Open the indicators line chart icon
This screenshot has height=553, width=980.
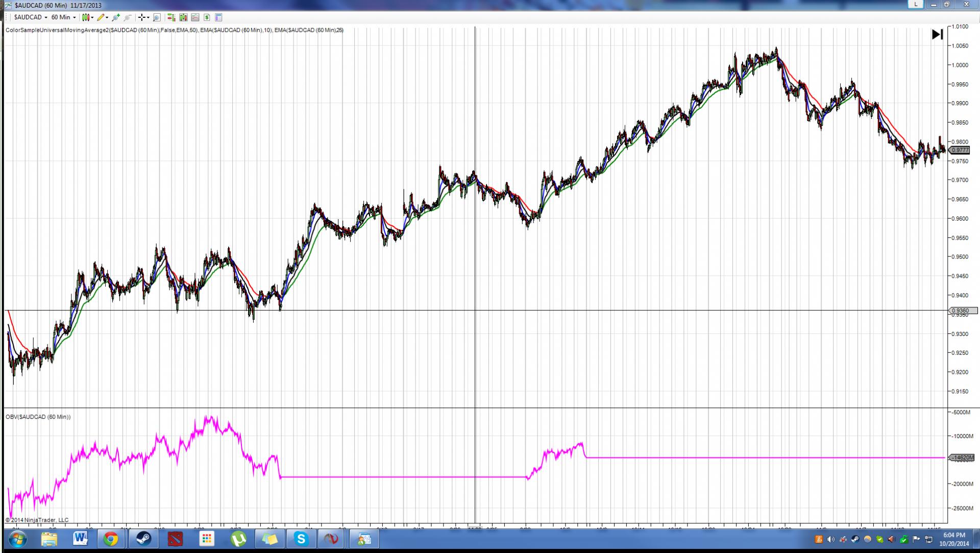coord(195,17)
